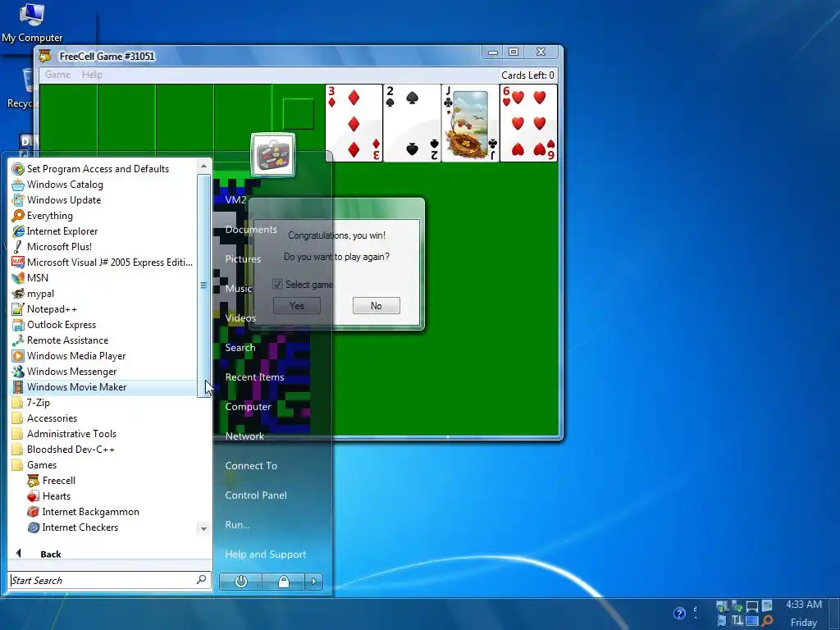The image size is (840, 630).
Task: Launch Windows Catalog from the list
Action: pos(58,185)
